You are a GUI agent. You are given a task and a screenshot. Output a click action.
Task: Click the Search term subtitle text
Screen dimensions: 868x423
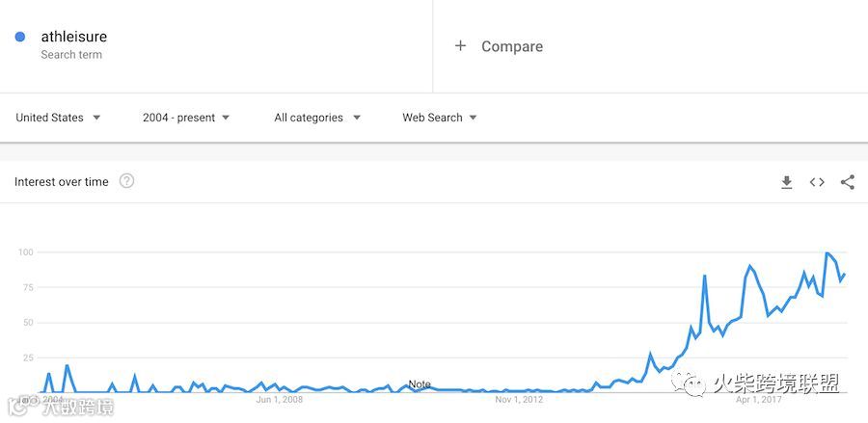click(x=71, y=55)
